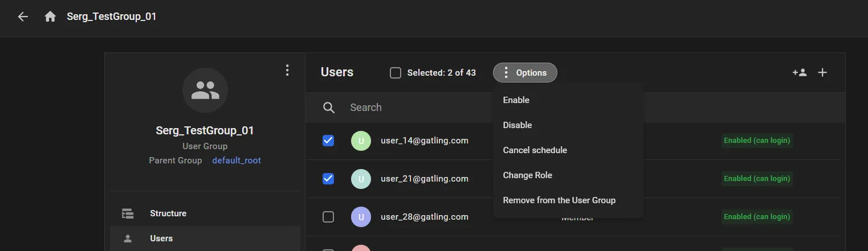Choose Disable from the Options menu
This screenshot has height=251, width=868.
(568, 125)
